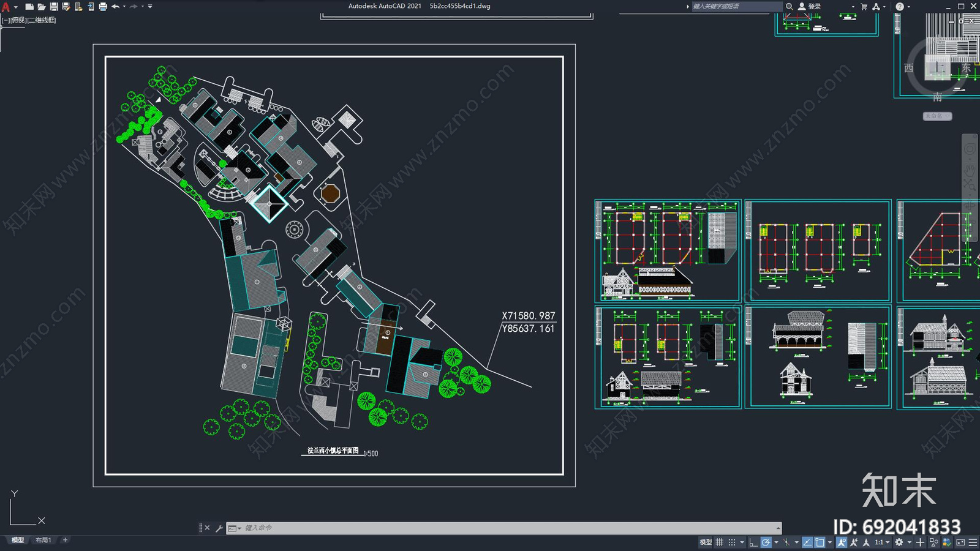Click 南 (South) on the ViewCube

click(938, 97)
